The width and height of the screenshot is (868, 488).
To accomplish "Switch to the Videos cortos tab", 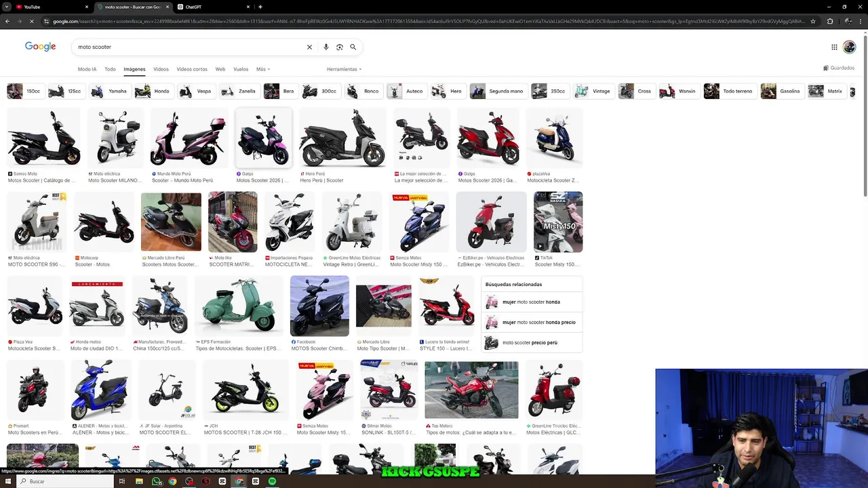I will tap(192, 69).
